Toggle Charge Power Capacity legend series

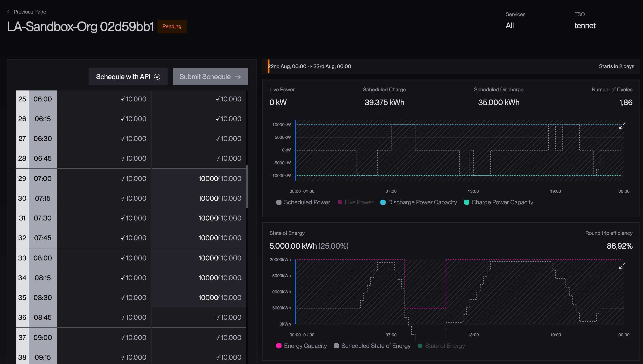pyautogui.click(x=499, y=202)
